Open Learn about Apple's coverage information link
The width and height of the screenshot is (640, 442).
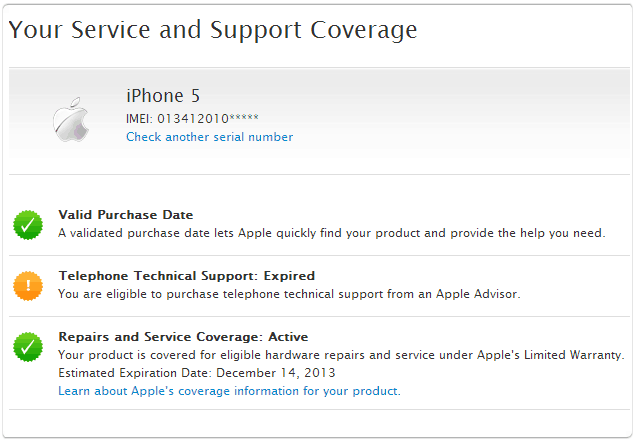[x=229, y=391]
